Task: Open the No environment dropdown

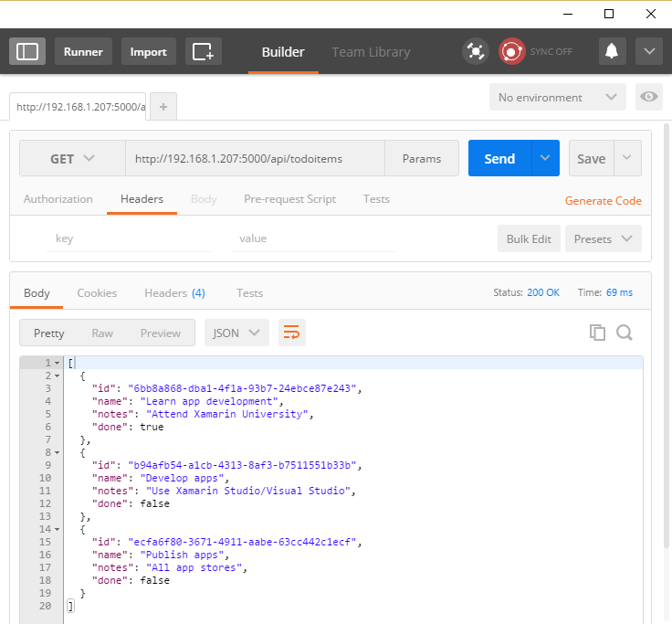Action: click(x=557, y=98)
